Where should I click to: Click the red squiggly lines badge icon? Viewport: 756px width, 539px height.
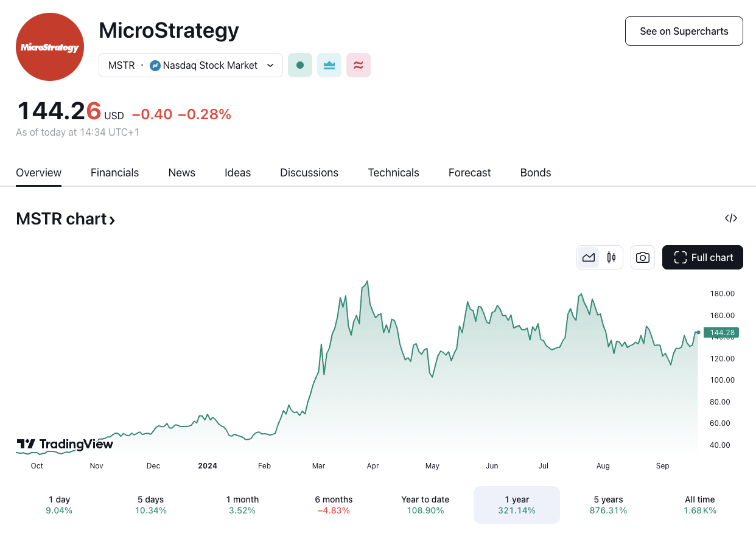tap(358, 64)
